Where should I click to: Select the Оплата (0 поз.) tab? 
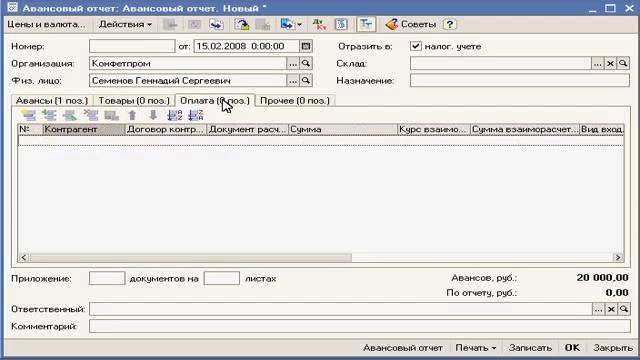[215, 100]
